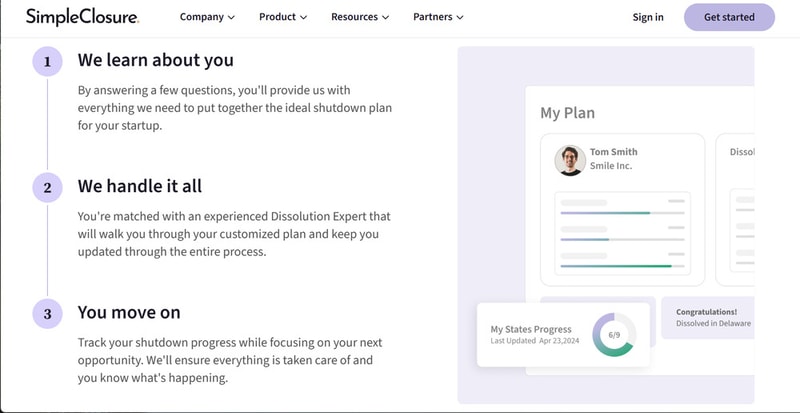Click Tom Smith's avatar photo
This screenshot has width=800, height=413.
coord(570,160)
